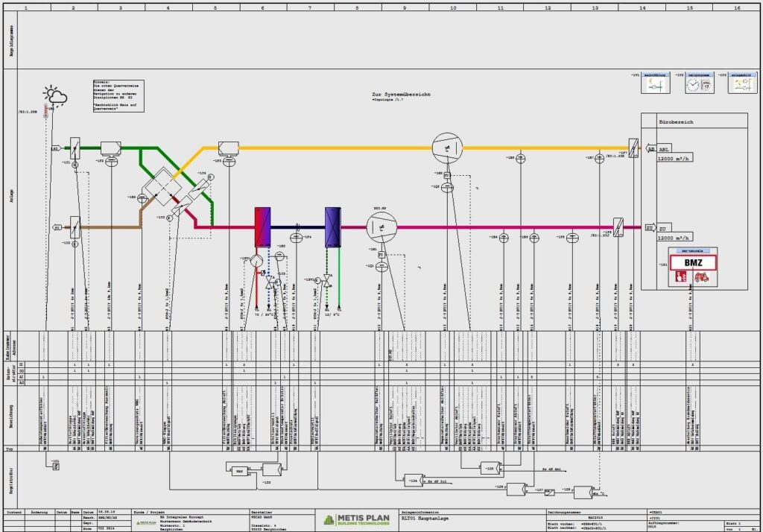Click the 'Zur Systemübersicht' cross-reference link
The width and height of the screenshot is (763, 532).
(399, 95)
